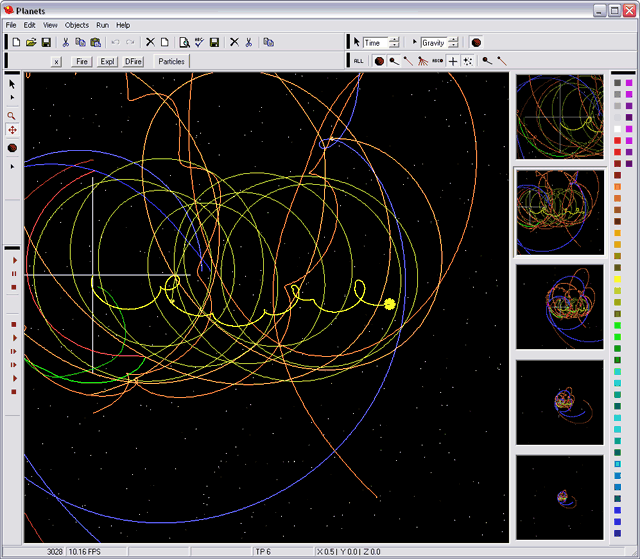The height and width of the screenshot is (559, 640).
Task: Click the greyed Undo arrow icon
Action: [x=116, y=42]
